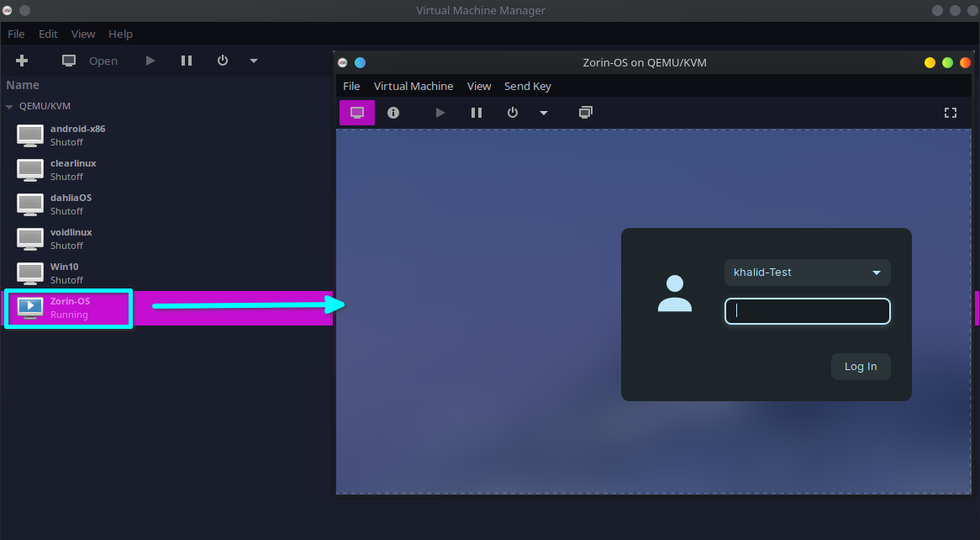The width and height of the screenshot is (980, 540).
Task: Collapse the QEMU/KVM connection tree
Action: click(x=10, y=107)
